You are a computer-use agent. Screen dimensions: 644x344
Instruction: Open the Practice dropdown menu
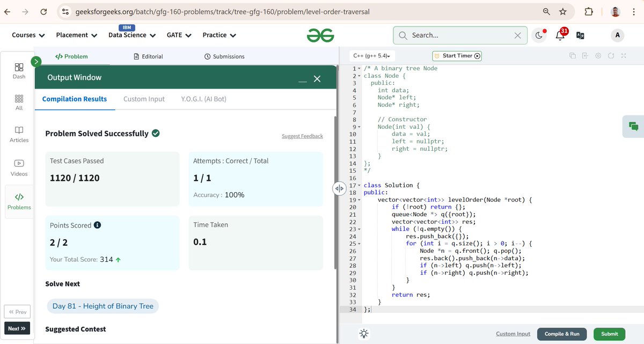point(218,35)
